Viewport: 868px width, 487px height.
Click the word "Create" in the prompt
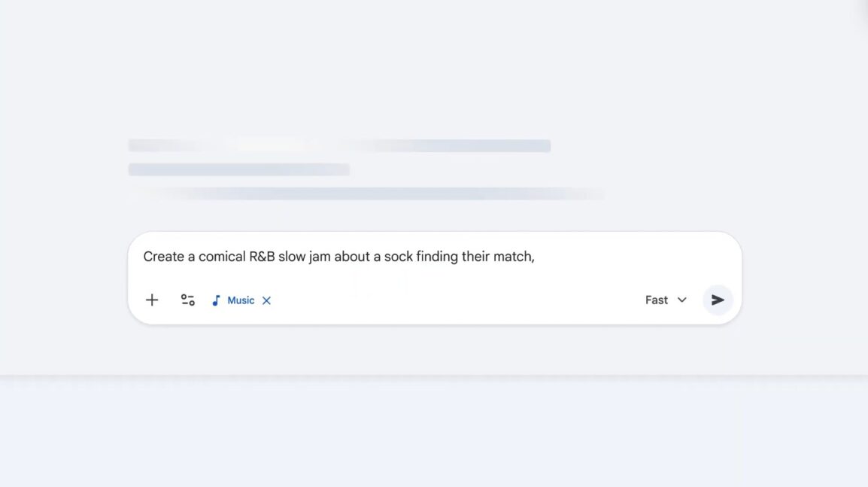pos(163,257)
